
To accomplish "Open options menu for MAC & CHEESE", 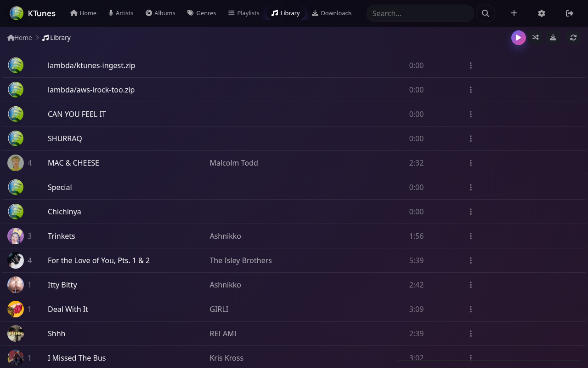I will pos(471,163).
